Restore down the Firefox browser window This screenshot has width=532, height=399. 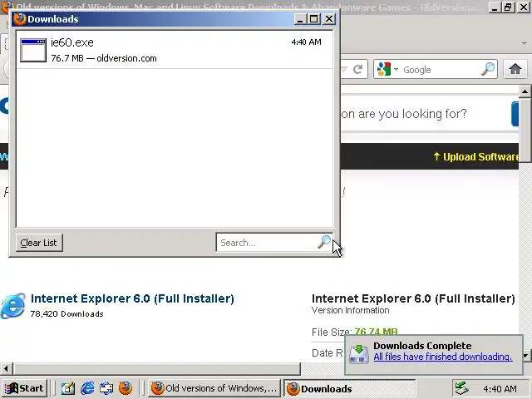[x=508, y=7]
